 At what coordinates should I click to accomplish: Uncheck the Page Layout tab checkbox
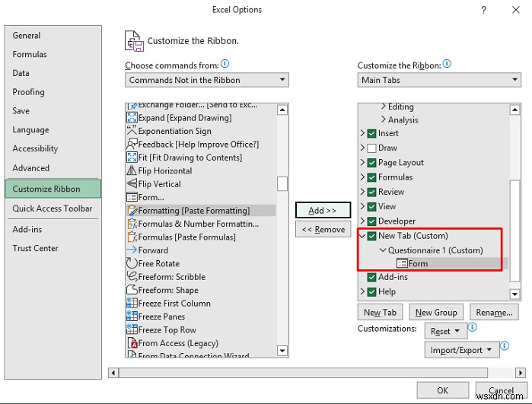click(371, 163)
